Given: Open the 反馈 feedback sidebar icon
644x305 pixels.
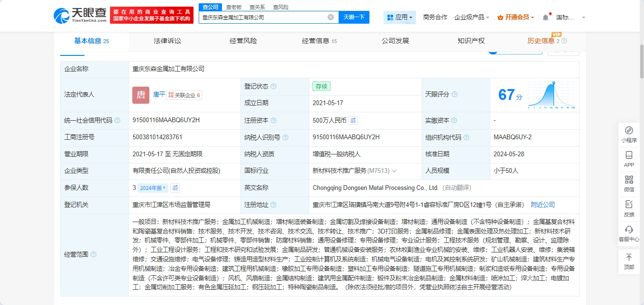Looking at the screenshot, I should [629, 208].
